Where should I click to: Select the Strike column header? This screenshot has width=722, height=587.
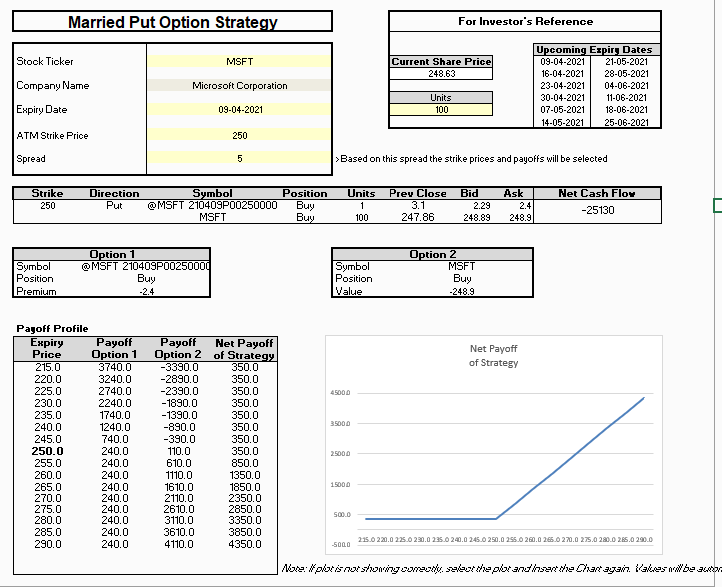[47, 193]
